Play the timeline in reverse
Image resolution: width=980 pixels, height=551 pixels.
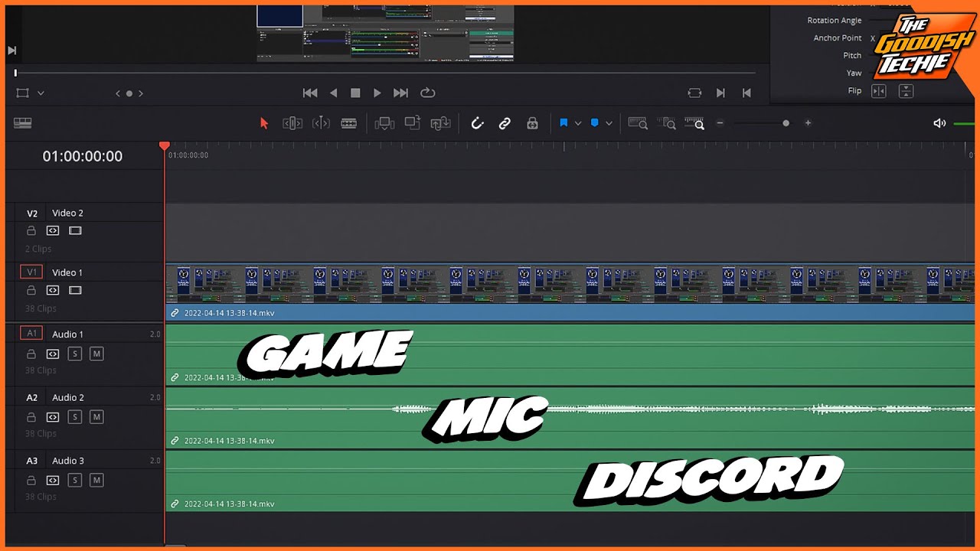pyautogui.click(x=333, y=93)
